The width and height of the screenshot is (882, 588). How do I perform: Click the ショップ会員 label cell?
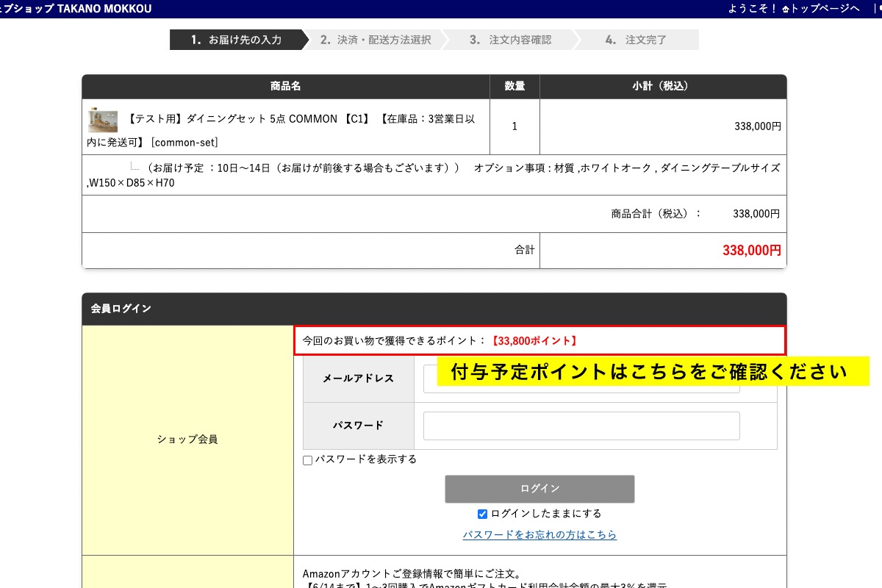tap(187, 440)
